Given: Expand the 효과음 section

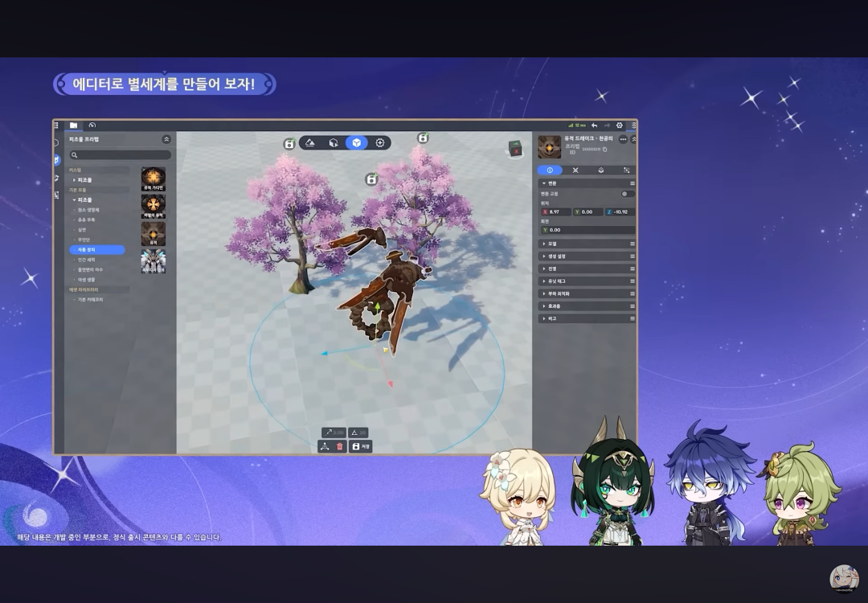Looking at the screenshot, I should click(587, 306).
